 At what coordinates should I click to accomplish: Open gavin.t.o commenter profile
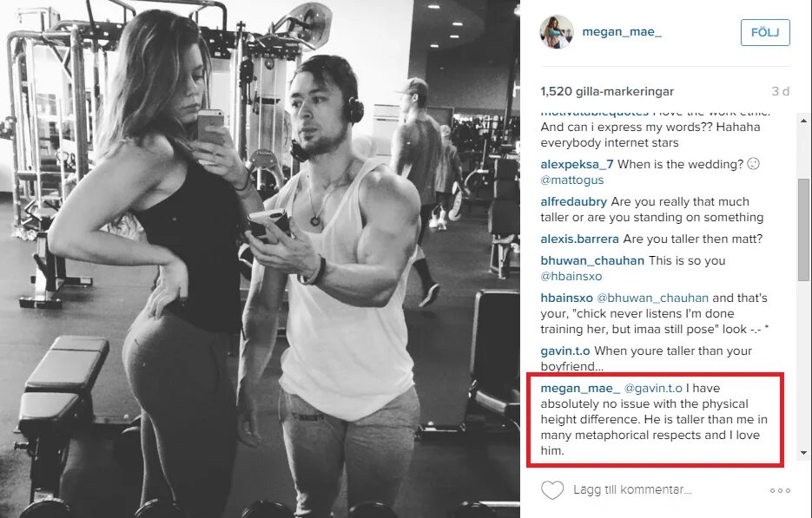(565, 351)
